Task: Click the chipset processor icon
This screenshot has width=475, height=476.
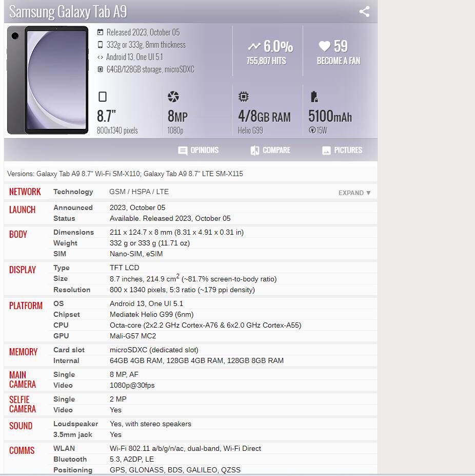Action: point(244,97)
